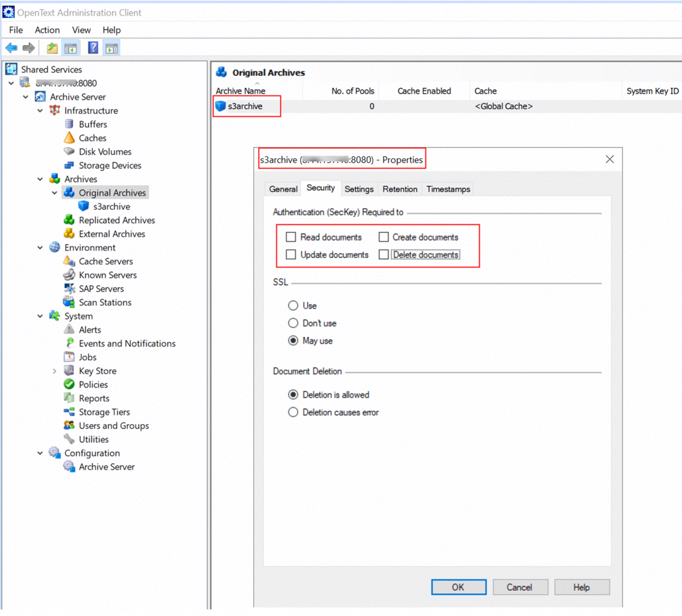Enable Delete documents authentication checkbox
Viewport: 682px width, 616px height.
coord(383,254)
